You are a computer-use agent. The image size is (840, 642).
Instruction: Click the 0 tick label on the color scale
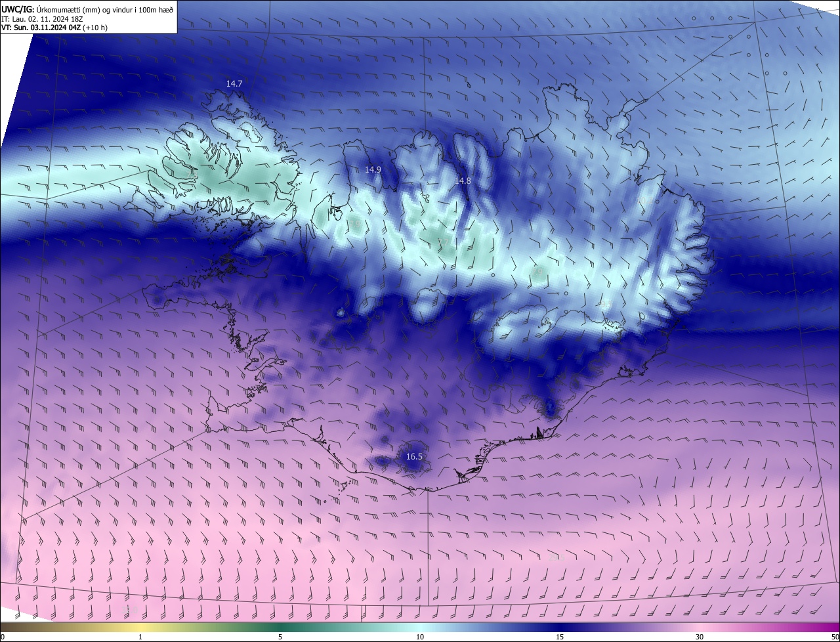click(3, 637)
